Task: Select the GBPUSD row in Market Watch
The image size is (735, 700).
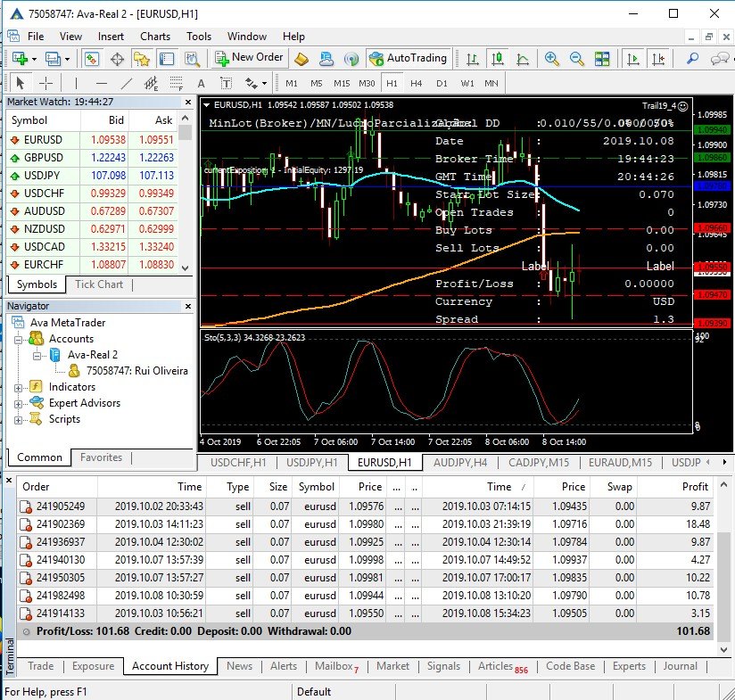Action: click(91, 158)
